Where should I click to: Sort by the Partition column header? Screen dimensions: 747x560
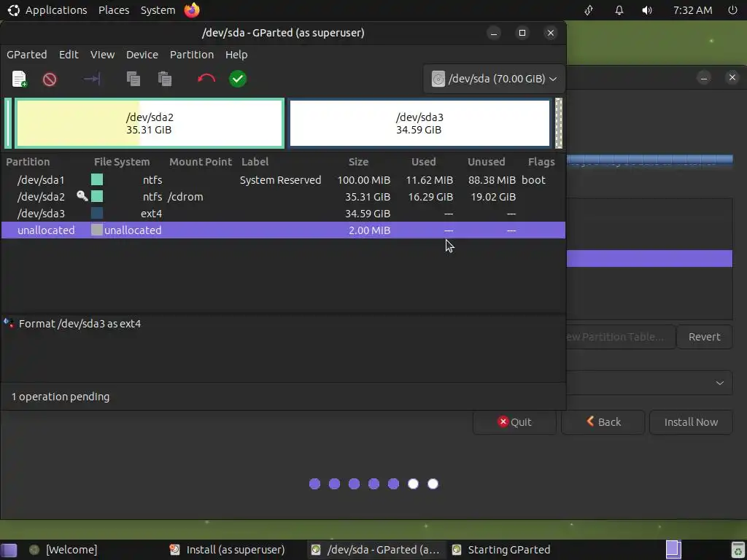click(28, 162)
